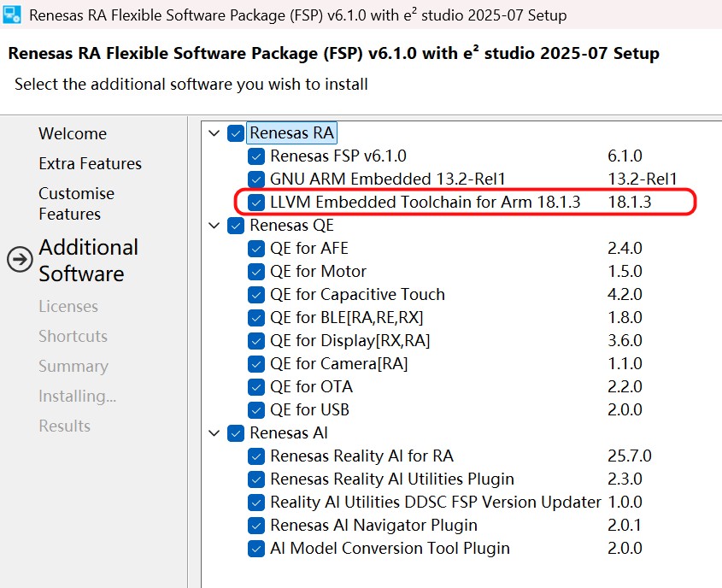Screen dimensions: 722x588
Task: Select the Renesas FSP v6.1.0 item label
Action: [x=338, y=156]
